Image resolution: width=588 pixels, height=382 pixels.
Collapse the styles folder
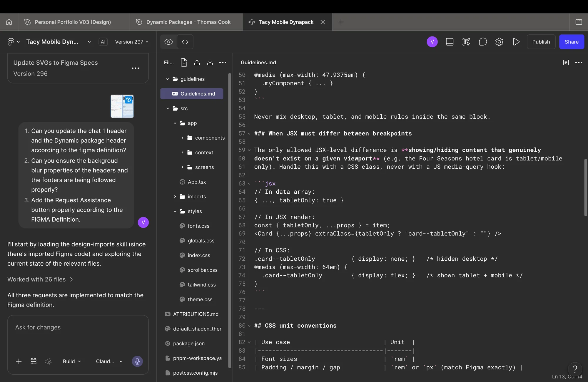click(x=175, y=211)
